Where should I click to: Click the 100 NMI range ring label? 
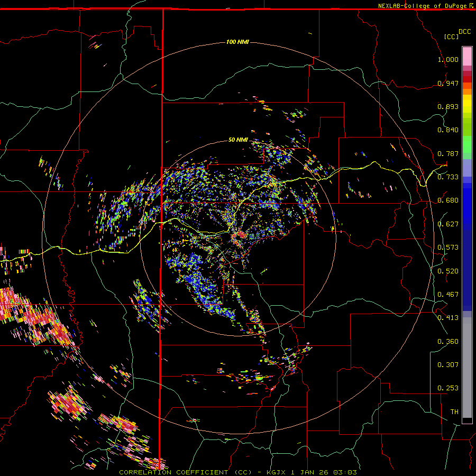pyautogui.click(x=237, y=42)
